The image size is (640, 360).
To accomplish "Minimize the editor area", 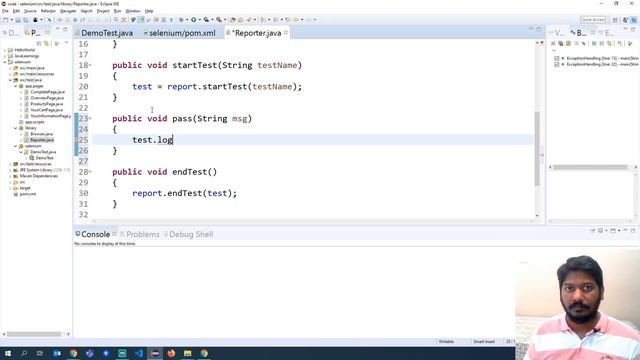I will point(531,29).
